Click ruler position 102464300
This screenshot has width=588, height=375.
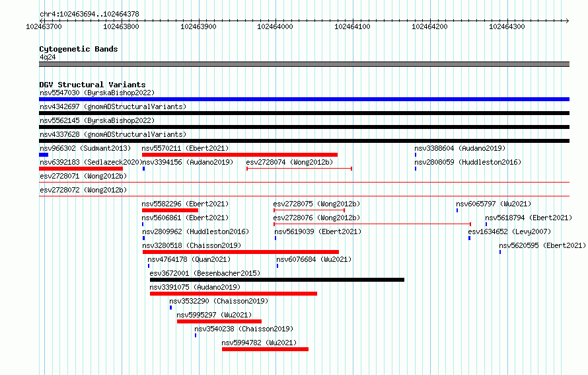[x=507, y=26]
